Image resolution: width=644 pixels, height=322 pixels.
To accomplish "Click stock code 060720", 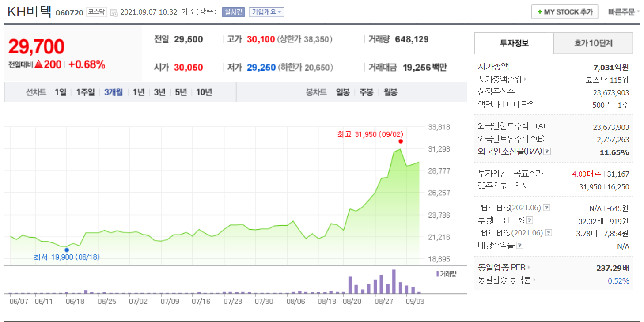I will tap(69, 12).
